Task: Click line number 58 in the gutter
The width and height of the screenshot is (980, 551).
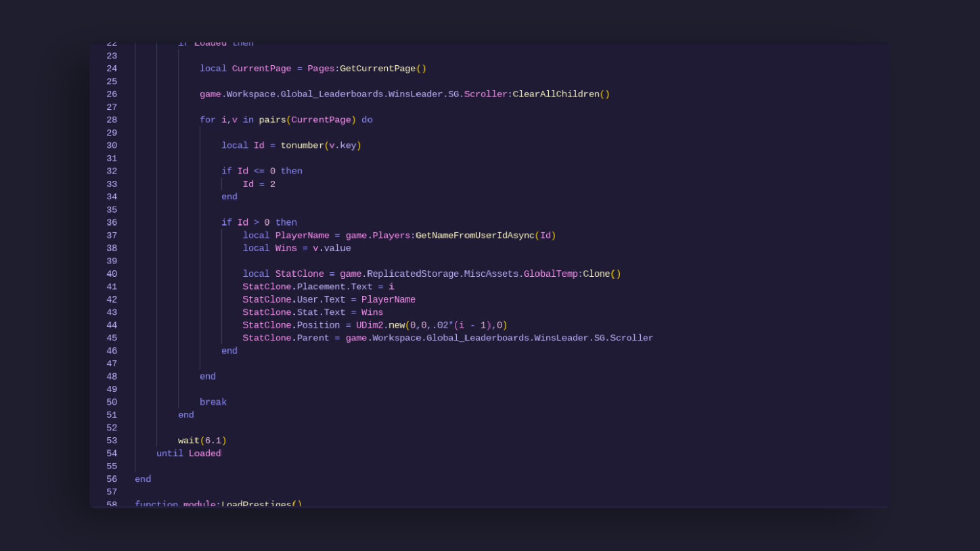Action: tap(112, 504)
